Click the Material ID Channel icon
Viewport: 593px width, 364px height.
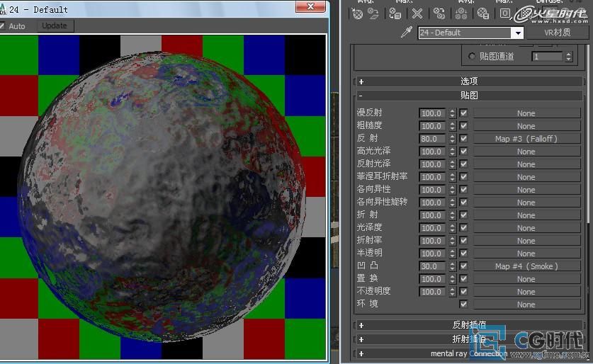click(x=505, y=14)
